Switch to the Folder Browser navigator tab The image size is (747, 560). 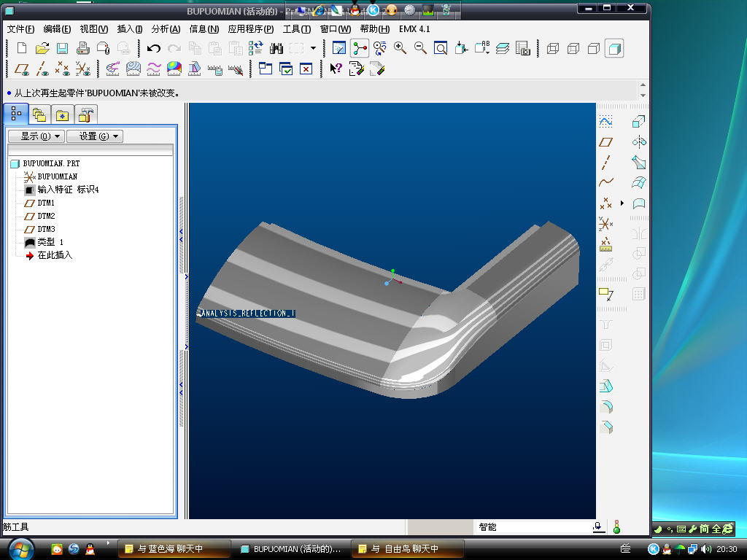pyautogui.click(x=39, y=114)
